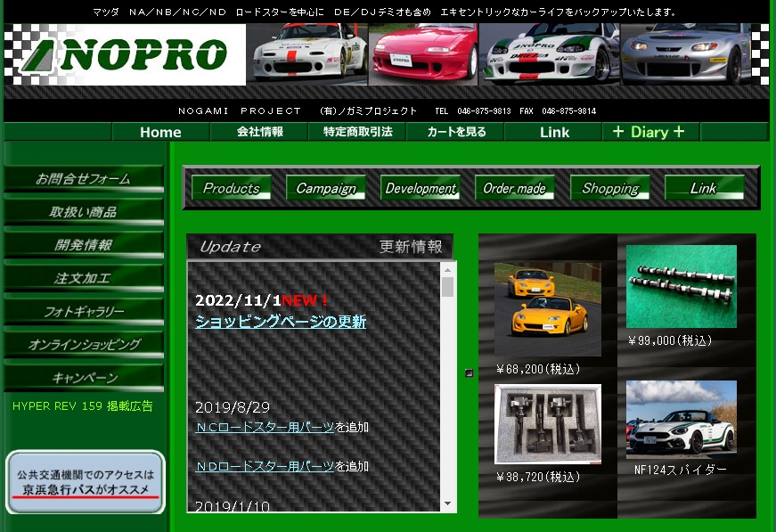Click the ¥99,000(税込) price text
Image resolution: width=776 pixels, height=532 pixels.
670,340
